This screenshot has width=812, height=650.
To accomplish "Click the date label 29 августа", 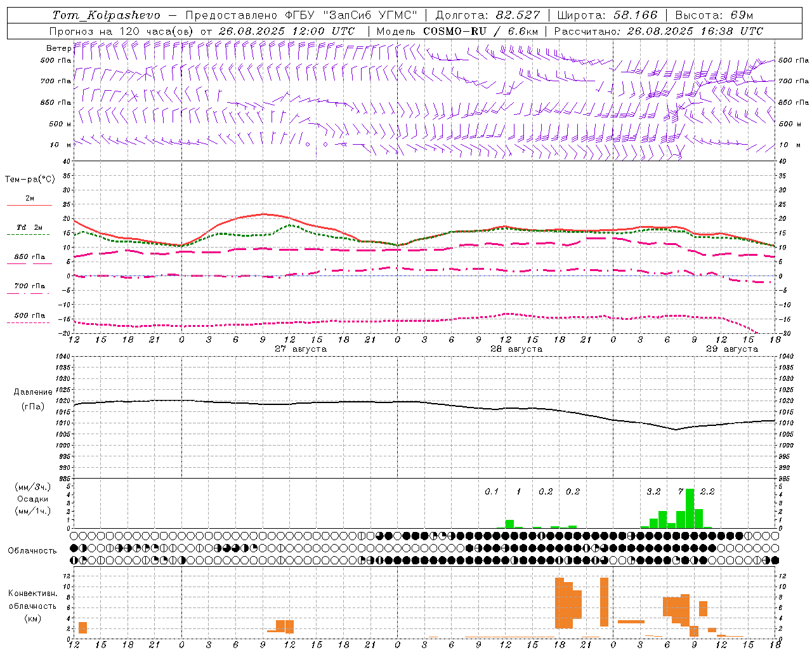I will tap(732, 349).
